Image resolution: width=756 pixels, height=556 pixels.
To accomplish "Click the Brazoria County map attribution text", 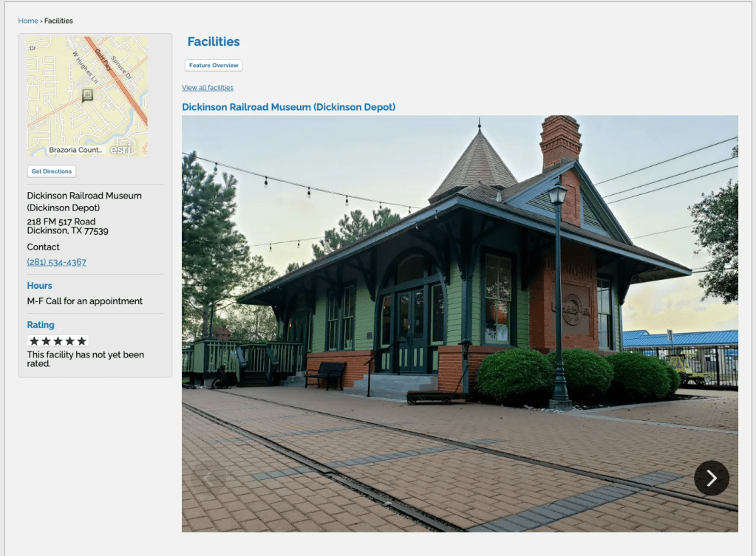I will [x=75, y=150].
